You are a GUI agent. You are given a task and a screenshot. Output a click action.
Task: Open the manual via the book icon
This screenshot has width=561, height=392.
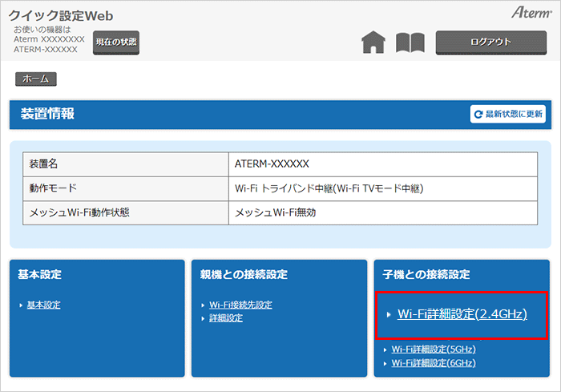pyautogui.click(x=410, y=42)
